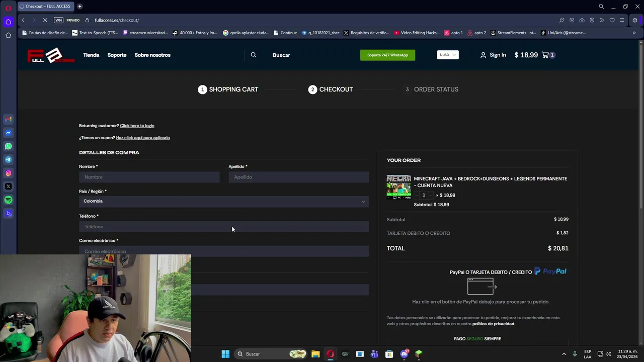This screenshot has width=644, height=362.
Task: Click the product quantity stepper
Action: point(424,195)
